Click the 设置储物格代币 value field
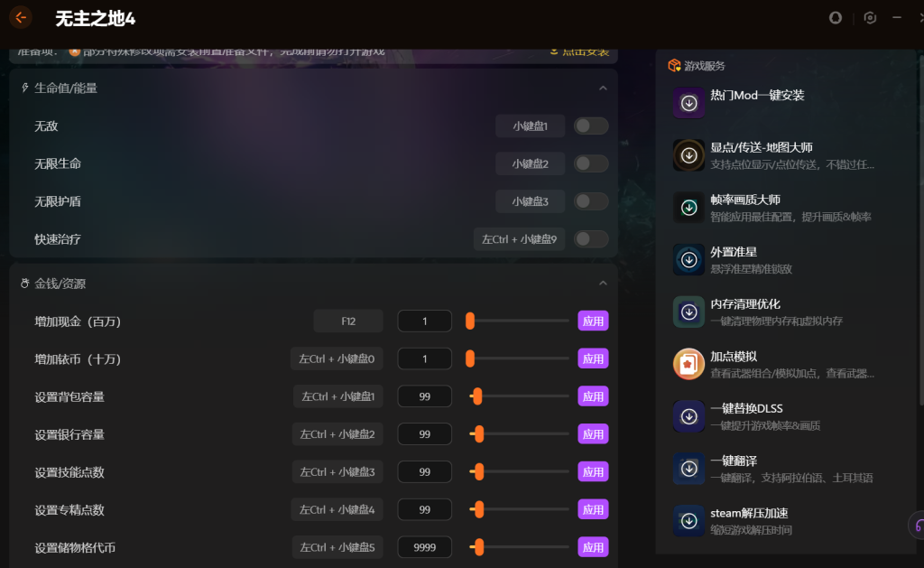 tap(424, 547)
